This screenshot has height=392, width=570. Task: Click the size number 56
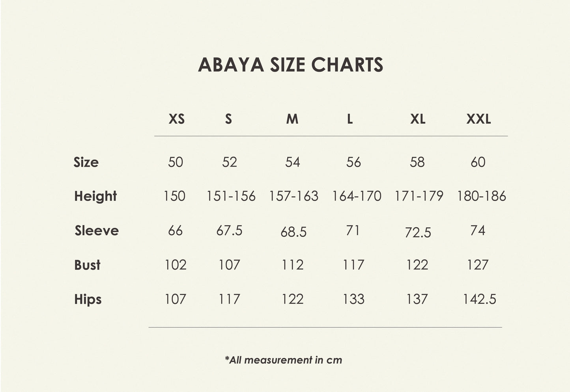(x=353, y=162)
